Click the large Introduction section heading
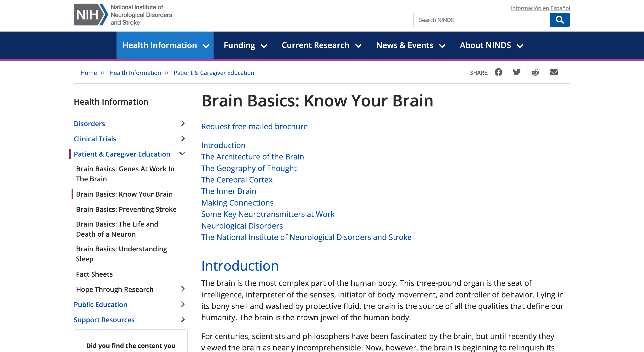 [x=240, y=266]
